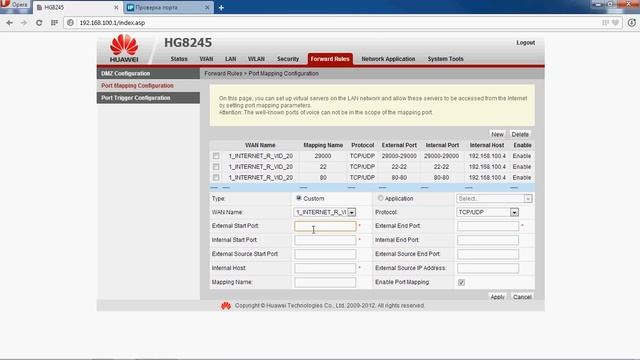Click the External Source Start Port field
The height and width of the screenshot is (360, 640).
coord(325,254)
